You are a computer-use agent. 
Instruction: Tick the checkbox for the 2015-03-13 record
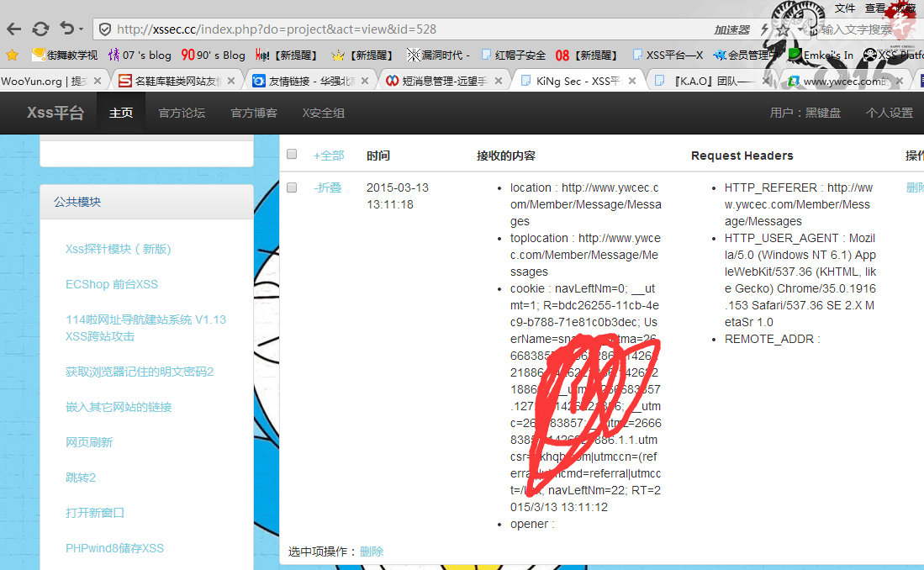coord(292,187)
